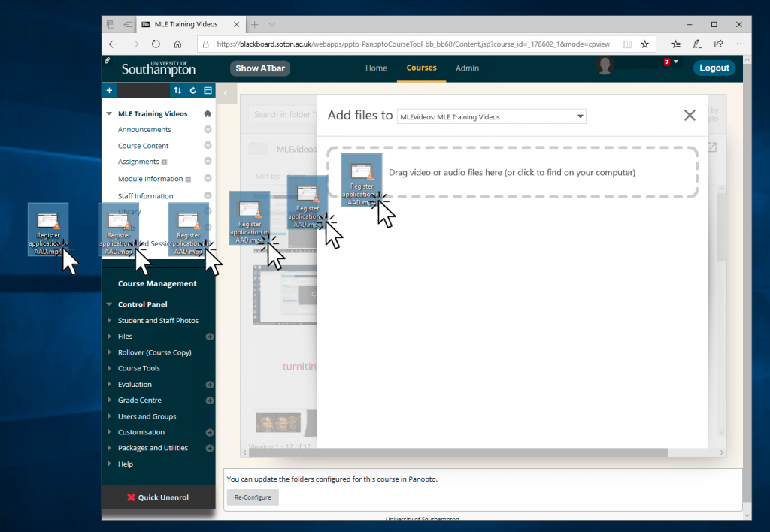Viewport: 770px width, 532px height.
Task: Open notifications badge showing 7
Action: [x=667, y=62]
